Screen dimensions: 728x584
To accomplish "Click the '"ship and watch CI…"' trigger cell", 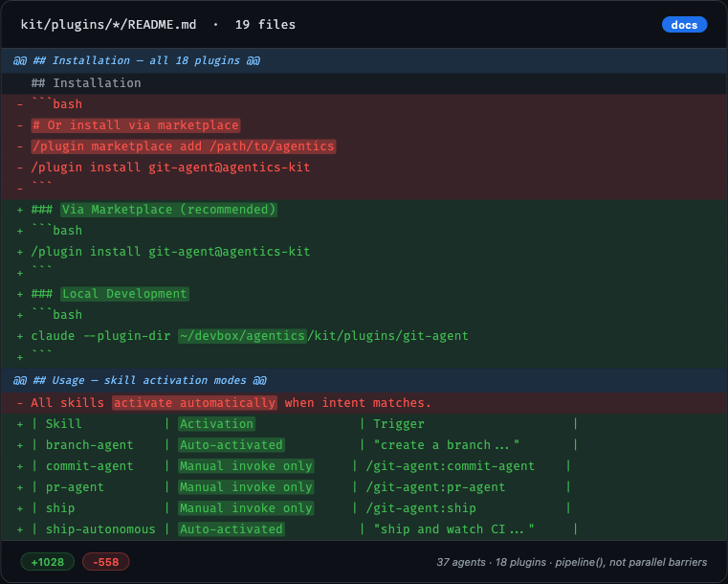I will click(x=454, y=529).
